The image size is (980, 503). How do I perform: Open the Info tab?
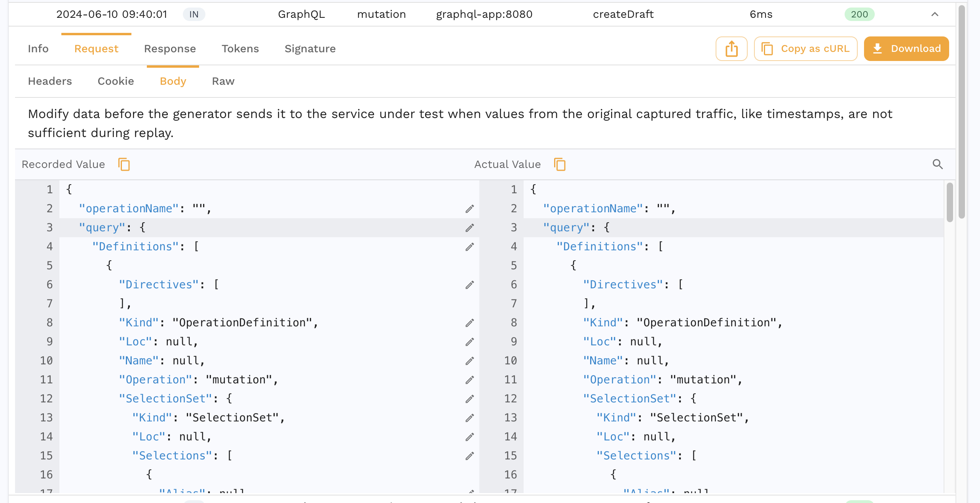(x=38, y=49)
